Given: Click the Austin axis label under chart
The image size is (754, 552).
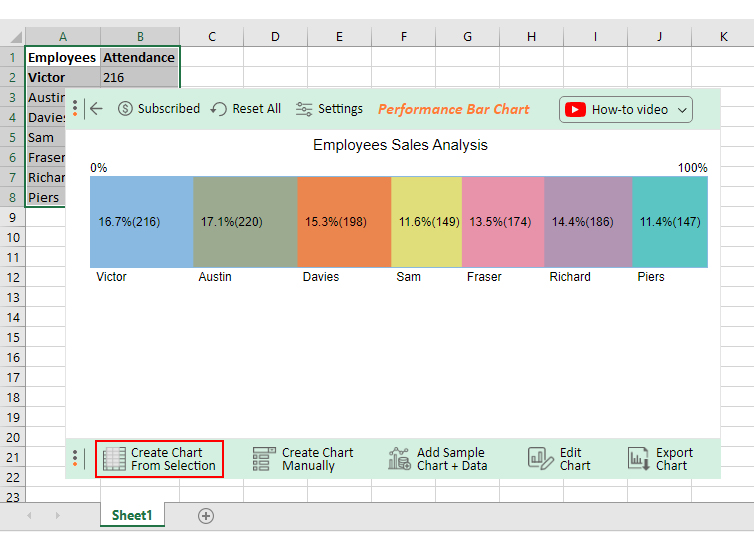Looking at the screenshot, I should [215, 277].
